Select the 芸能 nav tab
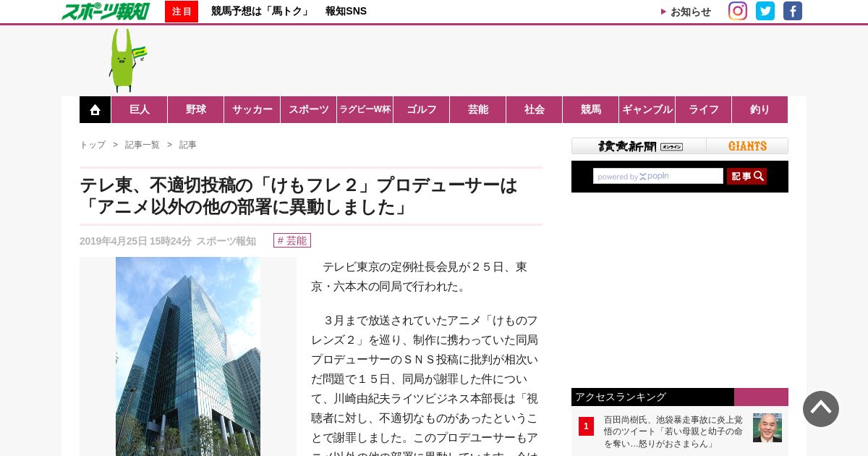 coord(478,110)
